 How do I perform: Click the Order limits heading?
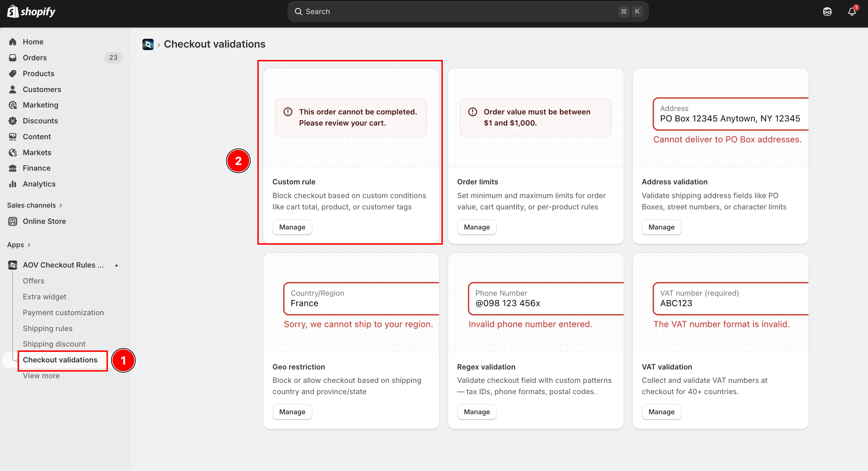coord(477,182)
